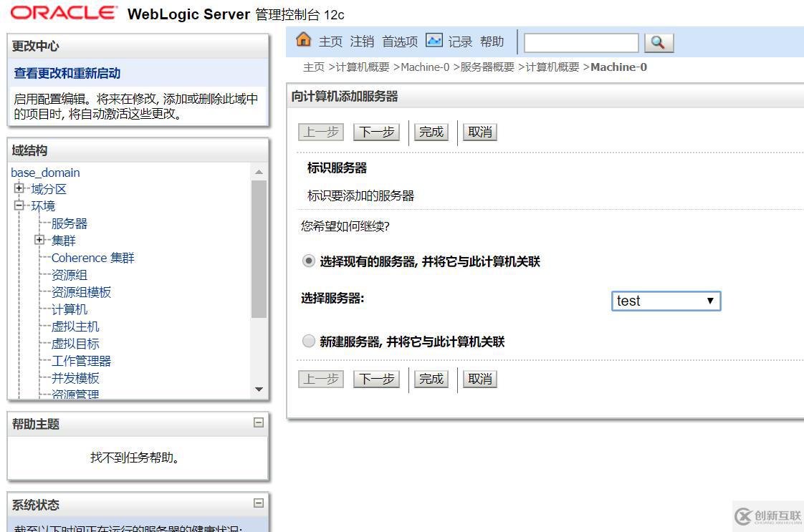Open the 选择服务器 dropdown showing test
Screen dimensions: 804x532
point(666,301)
